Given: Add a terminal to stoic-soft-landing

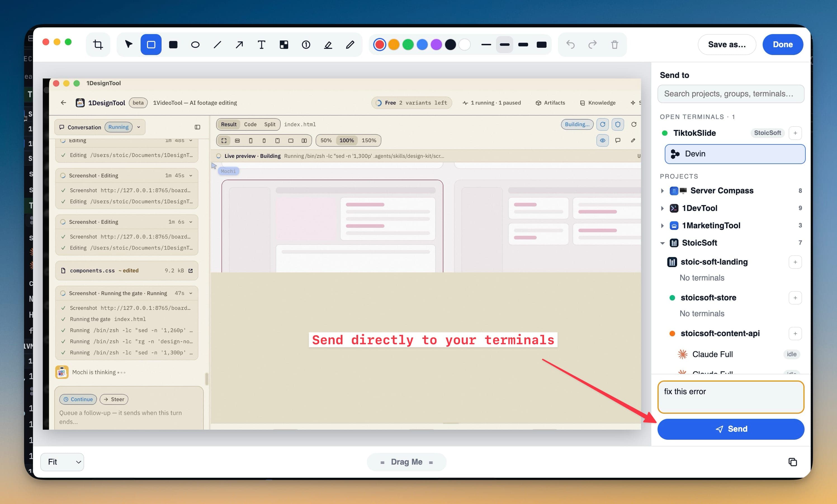Looking at the screenshot, I should pyautogui.click(x=795, y=262).
